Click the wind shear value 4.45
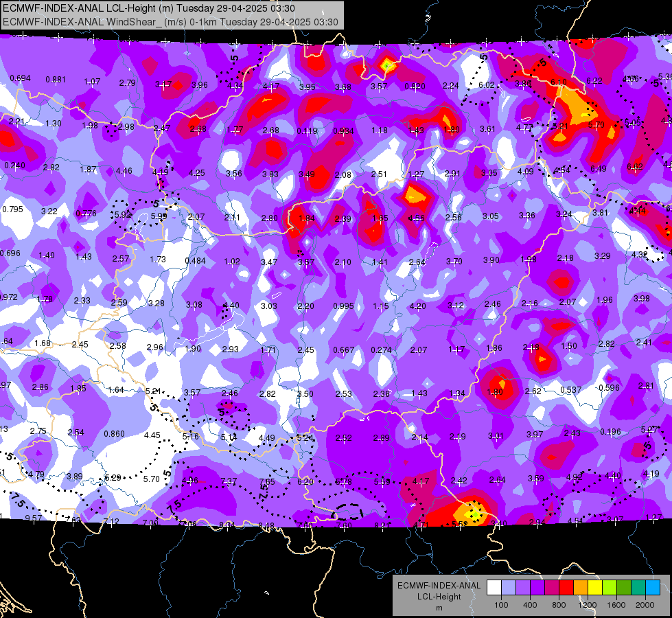This screenshot has height=618, width=672. coord(152,435)
